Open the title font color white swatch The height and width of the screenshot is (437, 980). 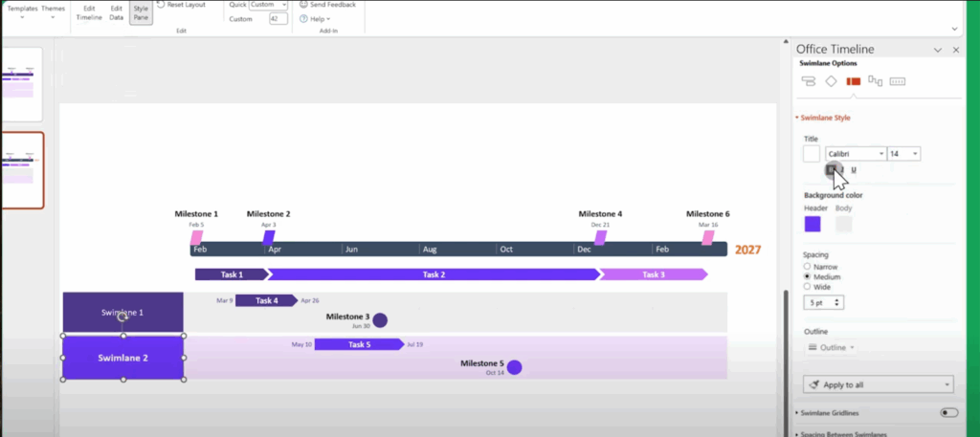(x=812, y=154)
